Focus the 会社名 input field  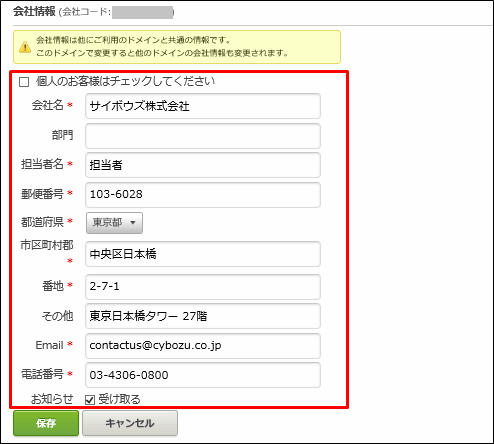pyautogui.click(x=203, y=106)
